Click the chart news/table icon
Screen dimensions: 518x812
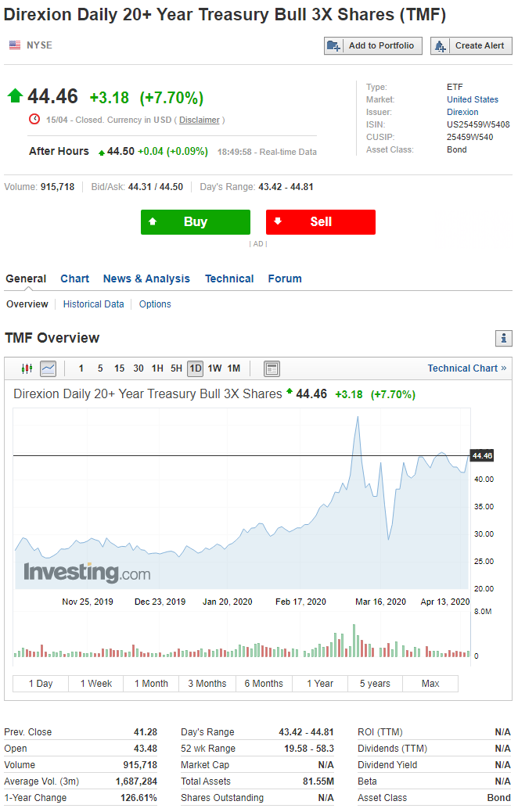tap(272, 368)
